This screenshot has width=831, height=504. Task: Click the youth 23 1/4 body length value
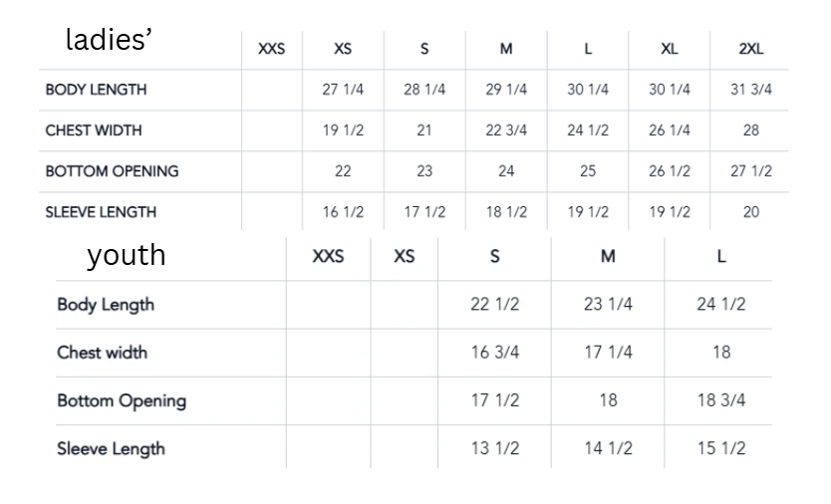(609, 304)
